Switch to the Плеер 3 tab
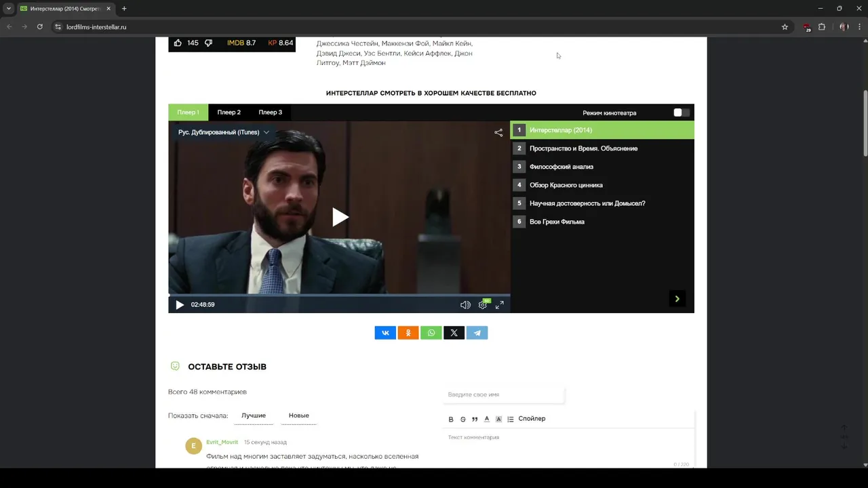Viewport: 868px width, 488px height. pos(270,113)
